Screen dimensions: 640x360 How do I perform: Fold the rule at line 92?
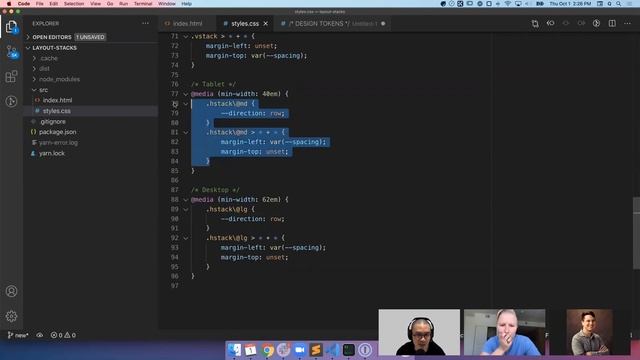[186, 238]
